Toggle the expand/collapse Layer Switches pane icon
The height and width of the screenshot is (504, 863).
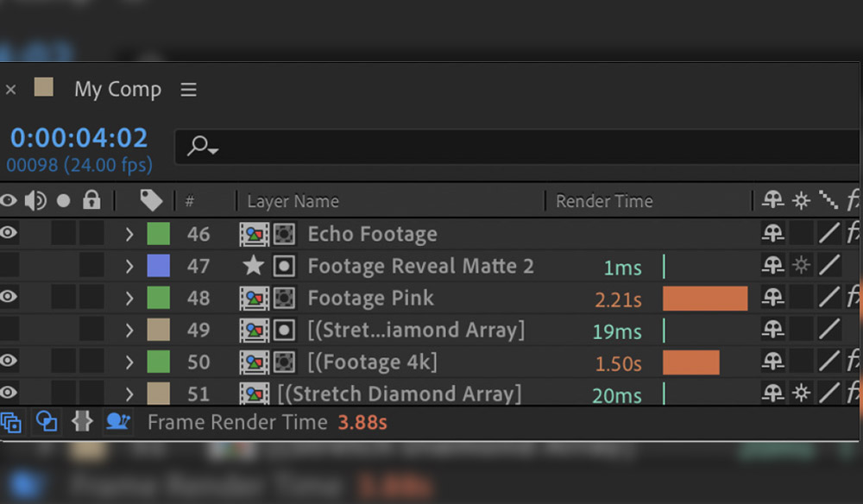[12, 422]
